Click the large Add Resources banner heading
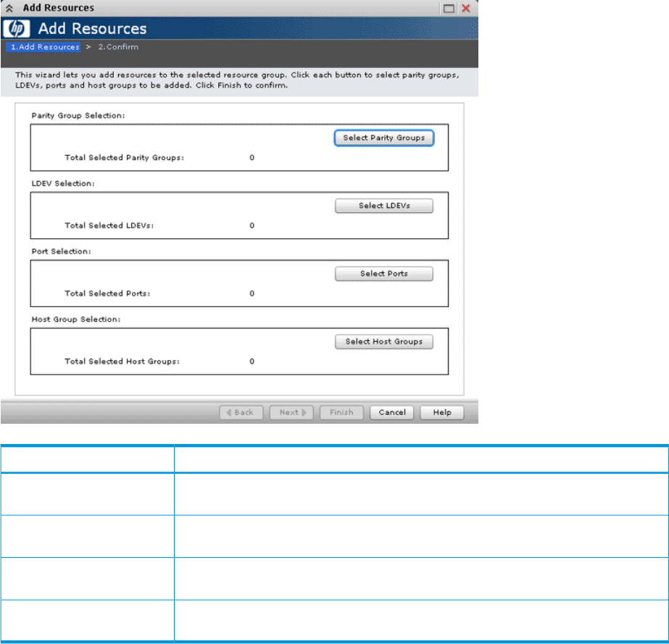The height and width of the screenshot is (644, 669). coord(92,28)
